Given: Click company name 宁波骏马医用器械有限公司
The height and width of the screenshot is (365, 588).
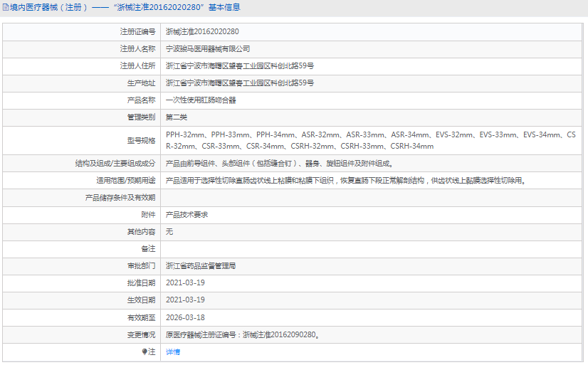Looking at the screenshot, I should [x=208, y=49].
